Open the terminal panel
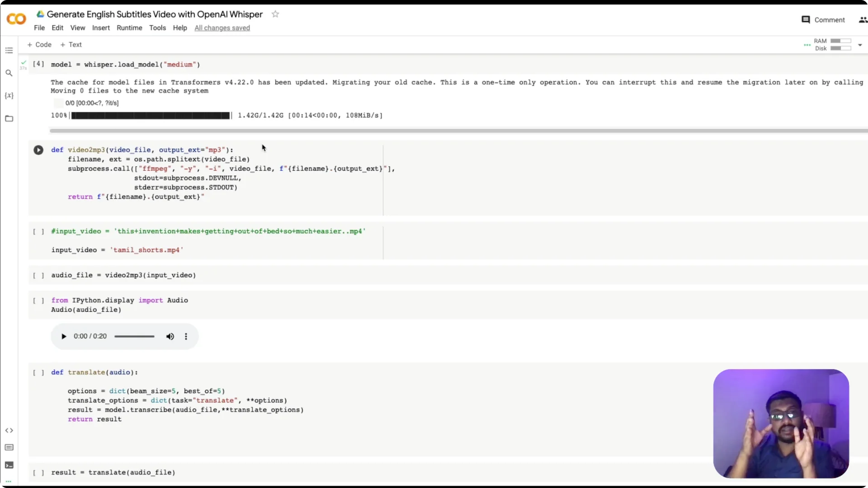Image resolution: width=868 pixels, height=488 pixels. [x=9, y=465]
